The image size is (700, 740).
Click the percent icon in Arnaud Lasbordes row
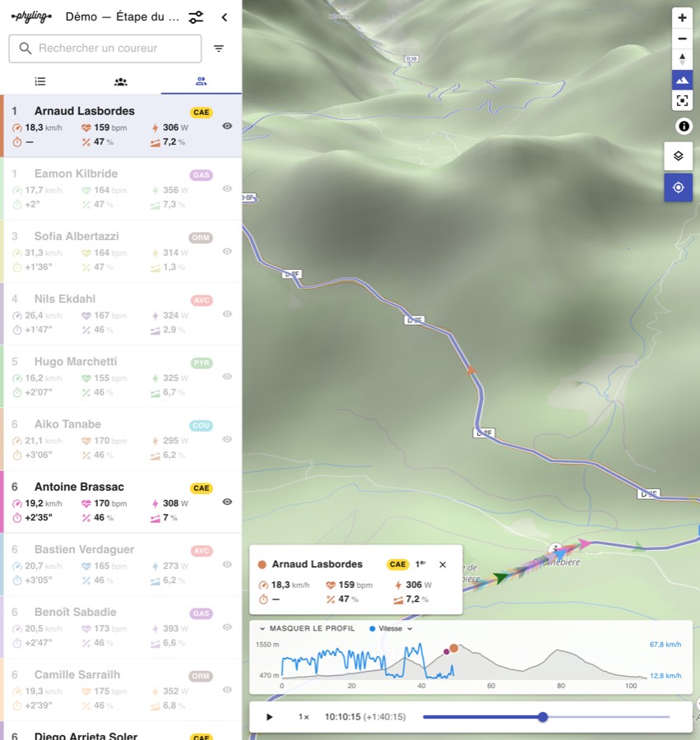click(x=86, y=142)
